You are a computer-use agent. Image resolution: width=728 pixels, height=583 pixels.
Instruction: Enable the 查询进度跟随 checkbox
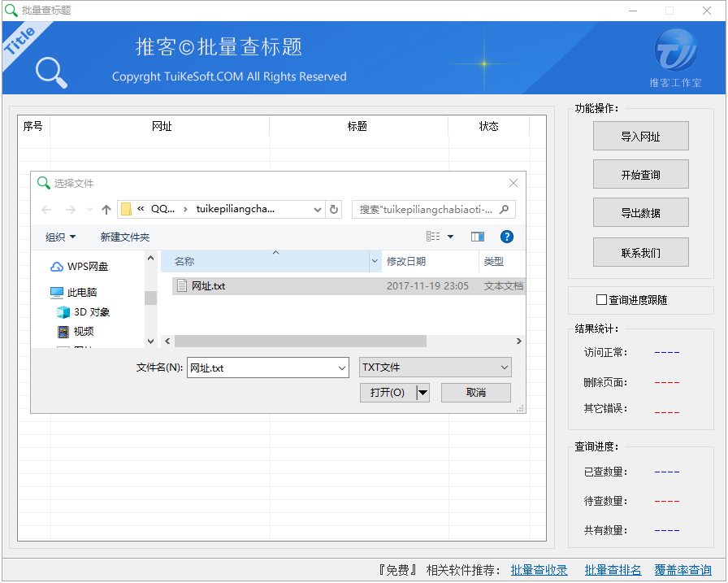click(x=601, y=299)
